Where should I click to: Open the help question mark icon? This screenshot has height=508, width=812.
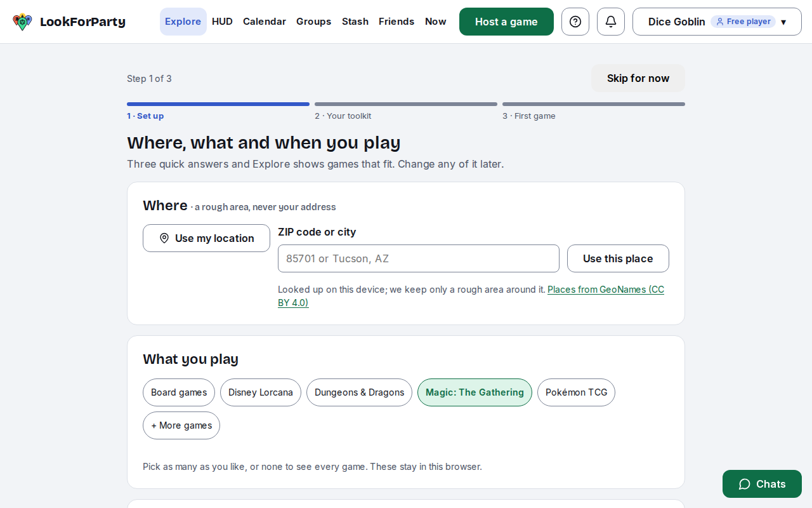click(x=575, y=22)
